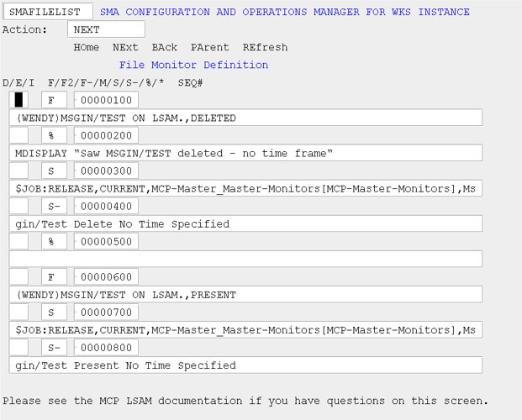This screenshot has height=420, width=522.
Task: Click the (WENDY)MSGIN/TEST ON LSAM.,PRESENT field
Action: coord(245,294)
